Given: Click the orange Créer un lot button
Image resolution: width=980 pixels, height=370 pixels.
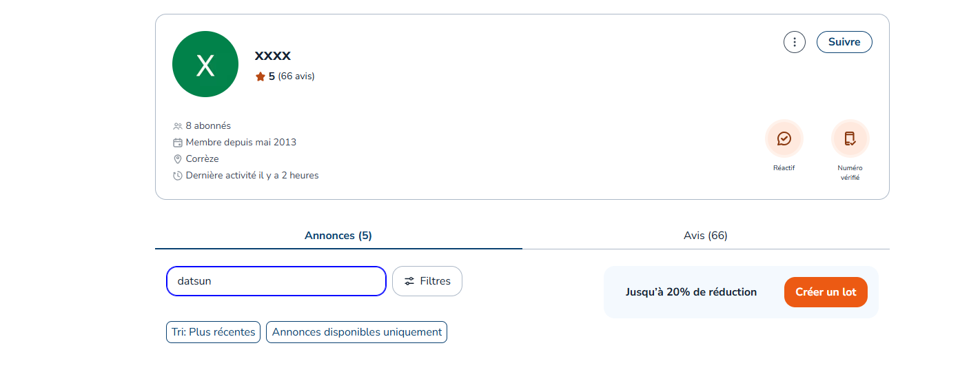Looking at the screenshot, I should [x=826, y=292].
